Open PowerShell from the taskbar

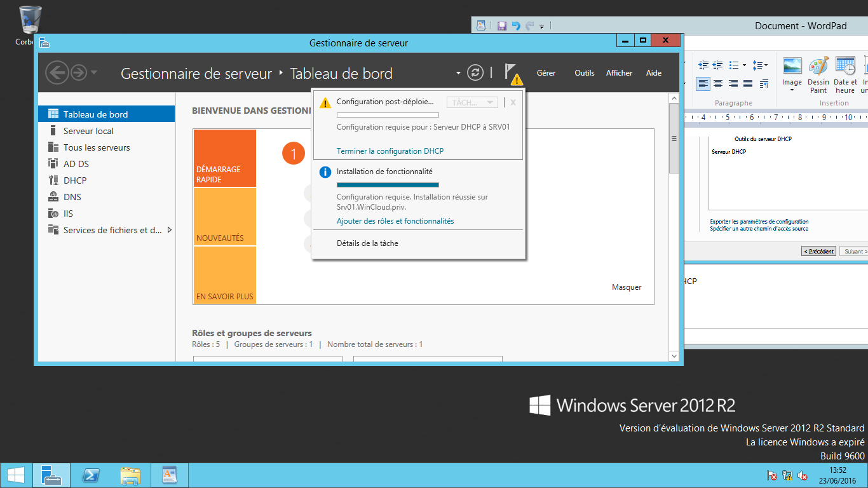coord(91,475)
